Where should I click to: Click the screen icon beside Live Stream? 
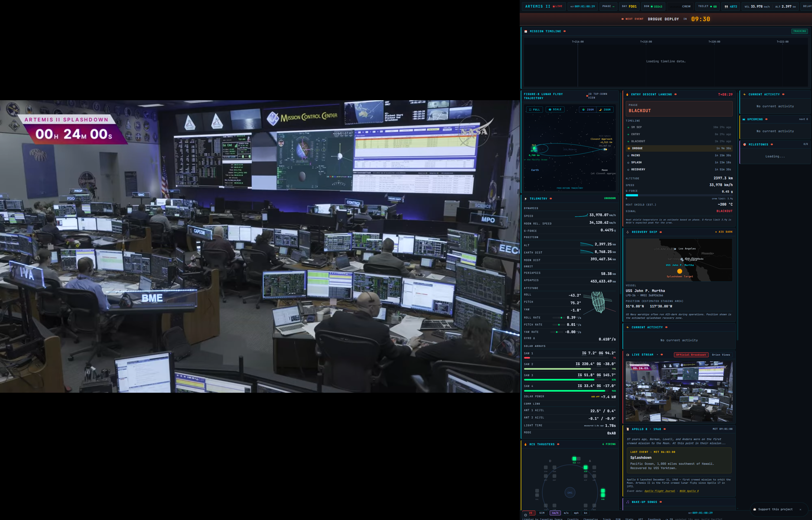(x=627, y=355)
